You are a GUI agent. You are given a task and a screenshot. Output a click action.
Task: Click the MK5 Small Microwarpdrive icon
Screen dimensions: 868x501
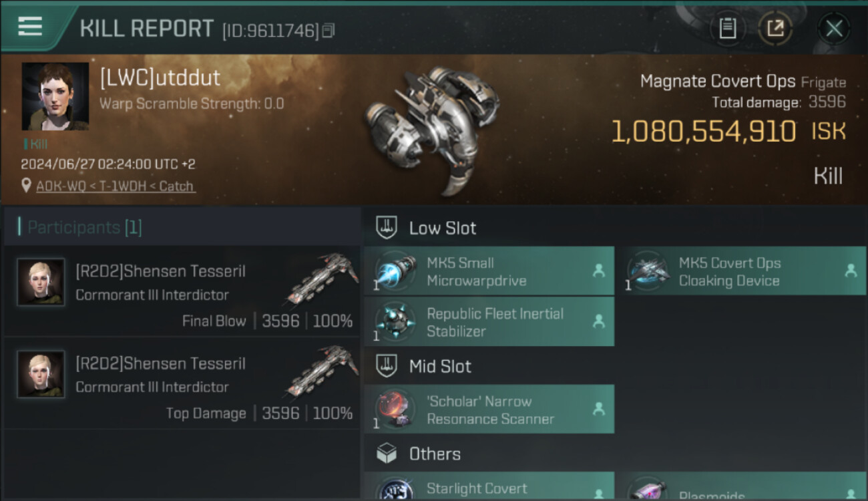395,271
